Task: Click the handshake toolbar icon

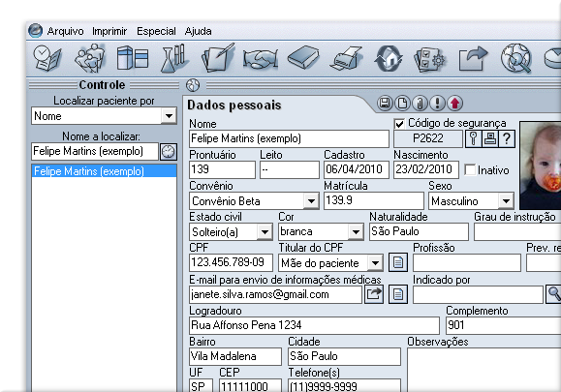Action: [261, 59]
